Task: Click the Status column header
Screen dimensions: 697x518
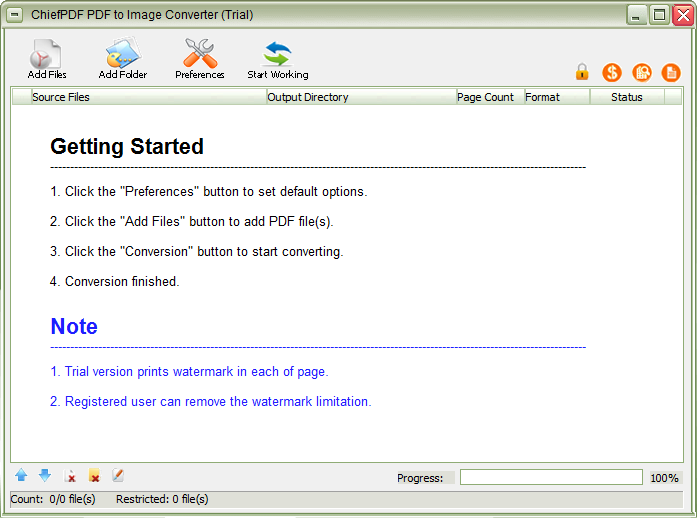Action: [x=627, y=97]
